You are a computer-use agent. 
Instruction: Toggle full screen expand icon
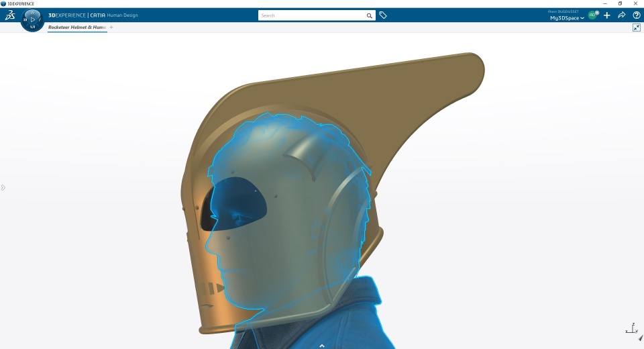tap(637, 28)
